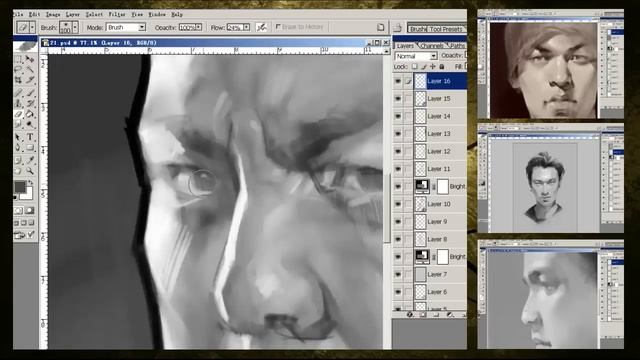Toggle visibility of Layer 14
Viewport: 640px width, 360px height.
click(x=398, y=116)
